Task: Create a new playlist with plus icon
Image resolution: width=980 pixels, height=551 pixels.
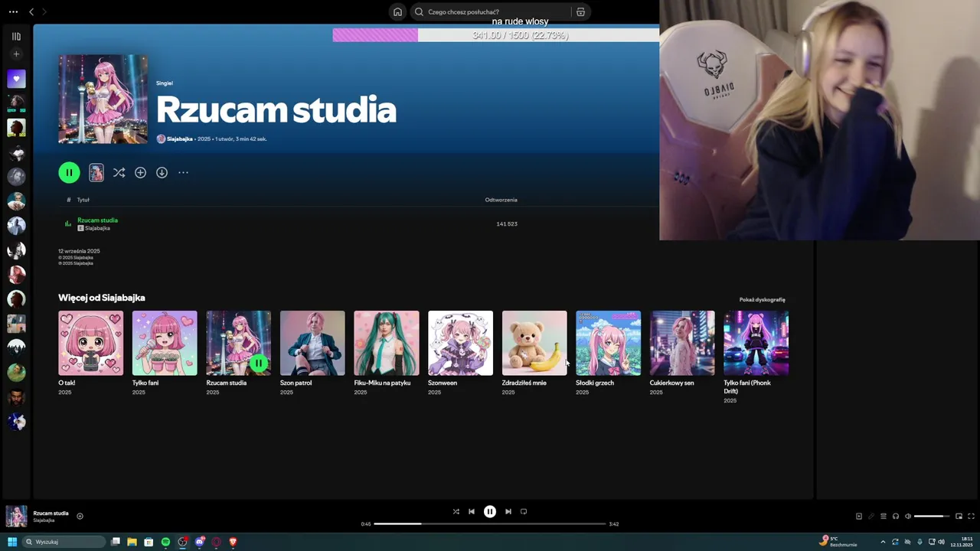Action: click(x=16, y=54)
